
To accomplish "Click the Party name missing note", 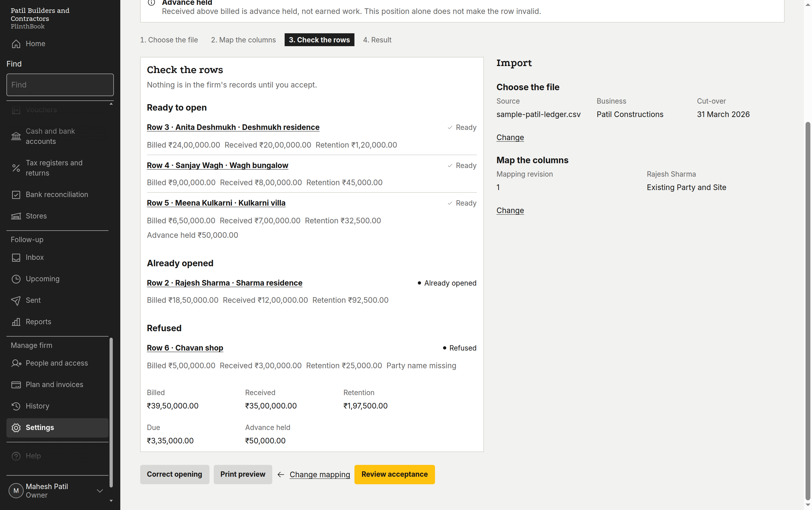I will pyautogui.click(x=421, y=366).
